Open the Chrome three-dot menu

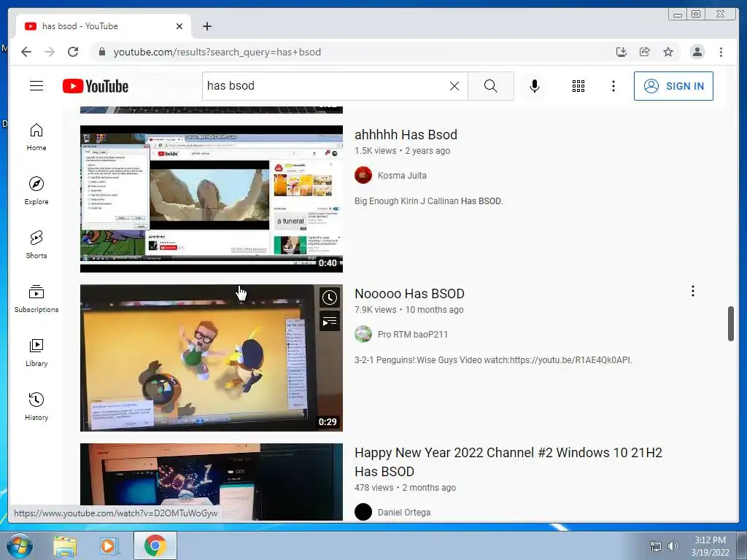[x=721, y=52]
